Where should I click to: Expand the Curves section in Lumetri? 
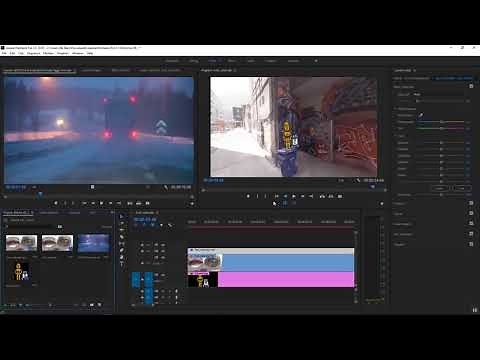[x=398, y=214]
